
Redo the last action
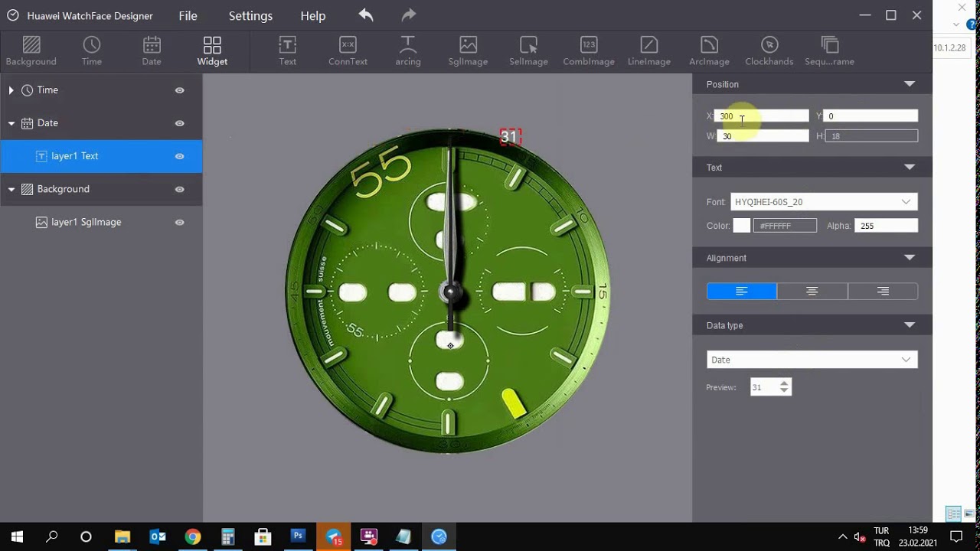tap(409, 15)
